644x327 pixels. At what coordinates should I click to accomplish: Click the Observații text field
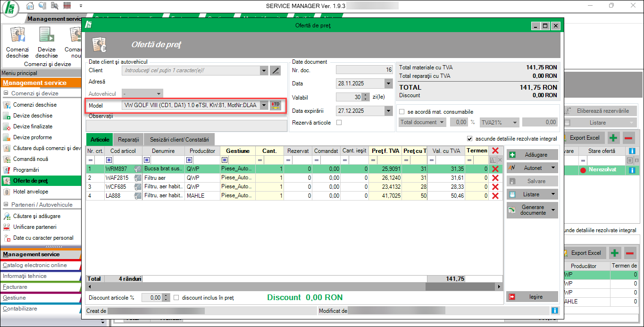[186, 126]
